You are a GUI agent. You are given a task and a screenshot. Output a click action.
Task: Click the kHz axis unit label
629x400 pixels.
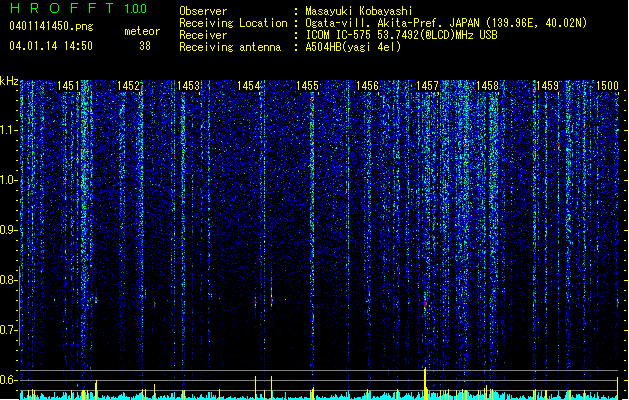pyautogui.click(x=9, y=81)
